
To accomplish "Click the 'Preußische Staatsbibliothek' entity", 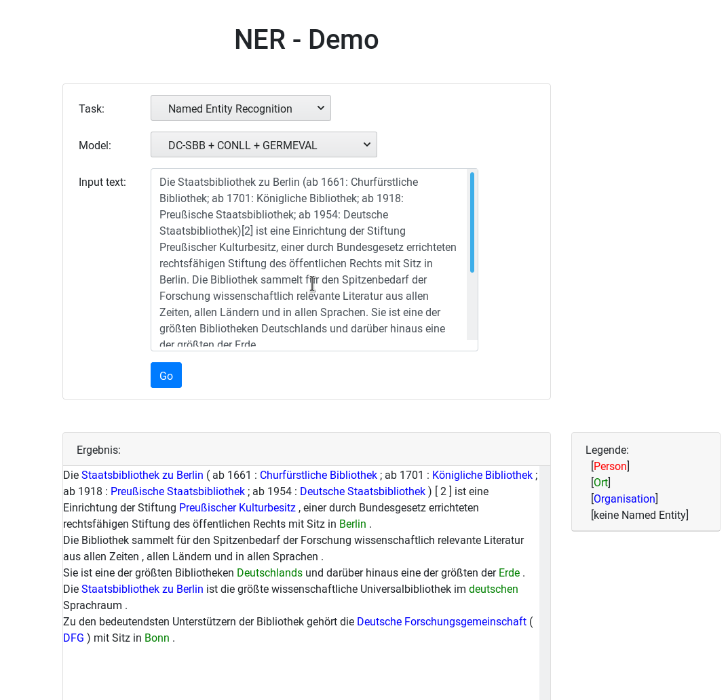I will [x=177, y=491].
